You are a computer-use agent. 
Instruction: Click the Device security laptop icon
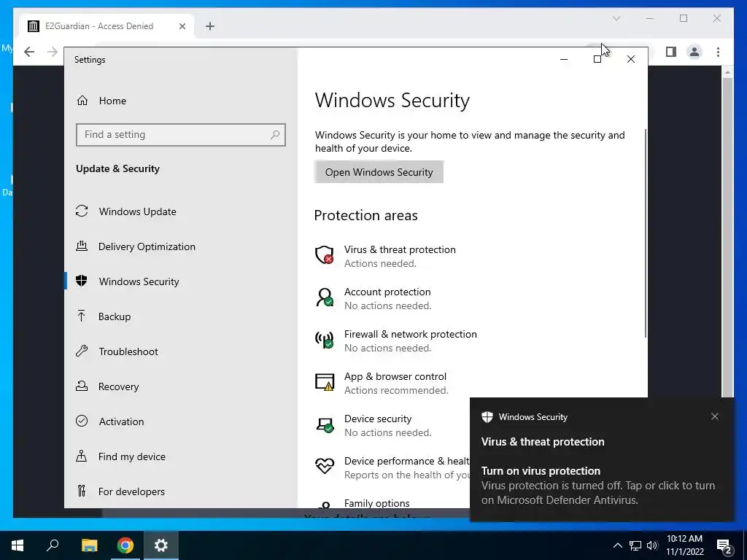coord(325,424)
